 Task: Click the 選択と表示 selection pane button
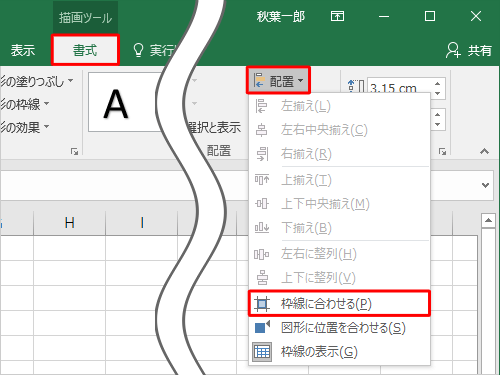click(x=215, y=127)
